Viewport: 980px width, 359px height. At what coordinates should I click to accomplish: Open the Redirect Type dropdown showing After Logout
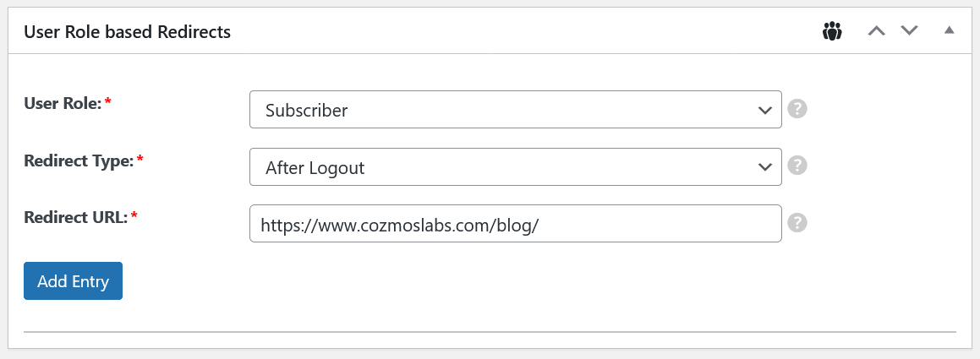[507, 167]
